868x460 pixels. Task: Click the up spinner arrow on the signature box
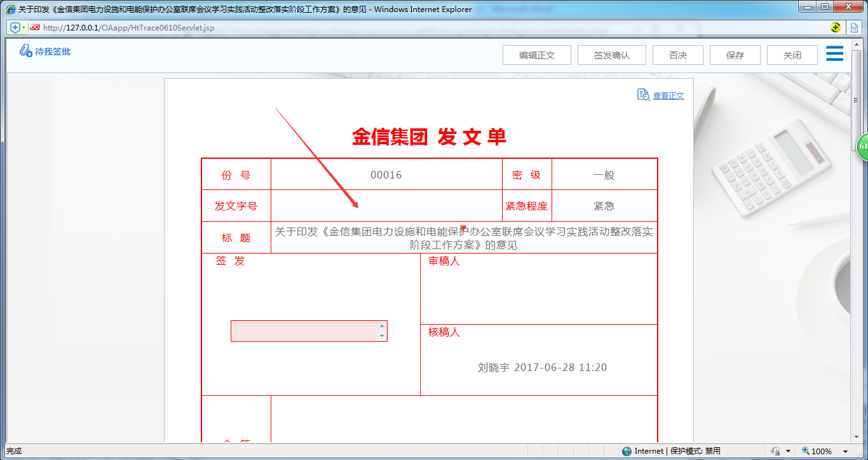pyautogui.click(x=382, y=326)
